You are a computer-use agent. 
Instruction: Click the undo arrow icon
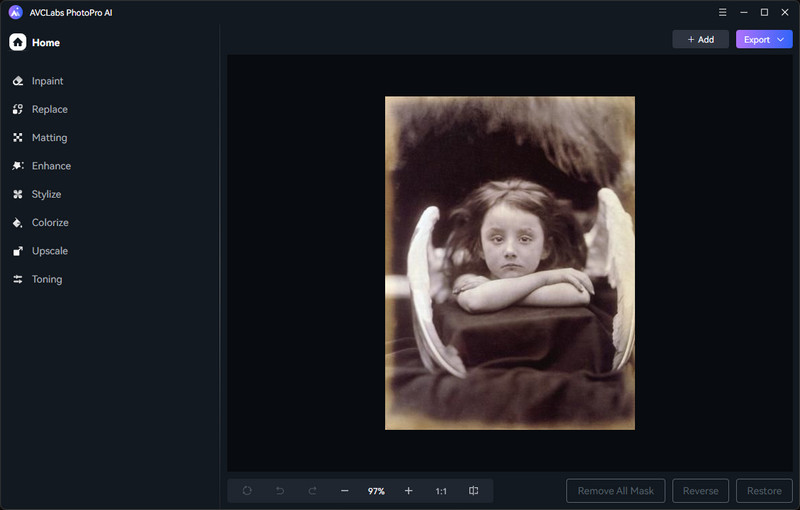(x=280, y=491)
